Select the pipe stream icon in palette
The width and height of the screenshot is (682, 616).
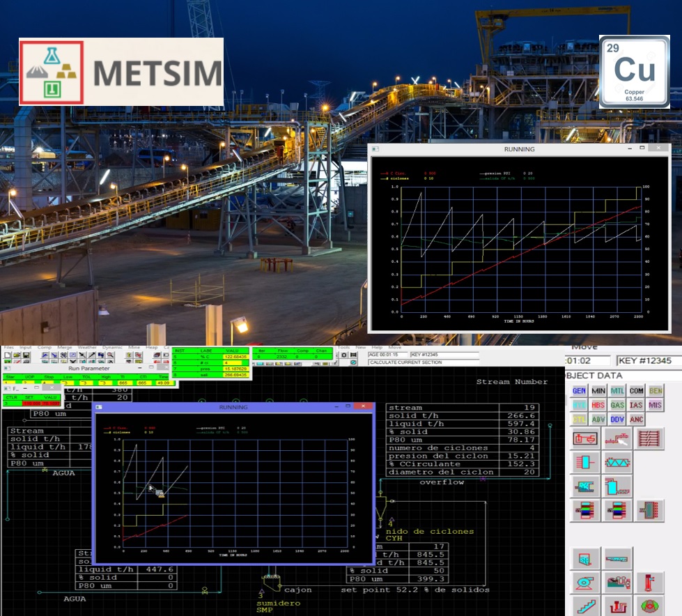[x=617, y=438]
